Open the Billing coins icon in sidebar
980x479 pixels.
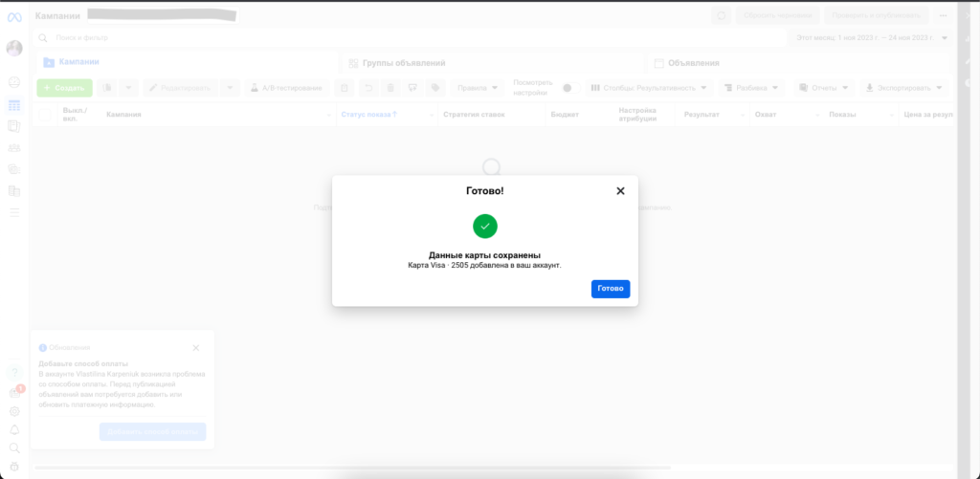(14, 169)
